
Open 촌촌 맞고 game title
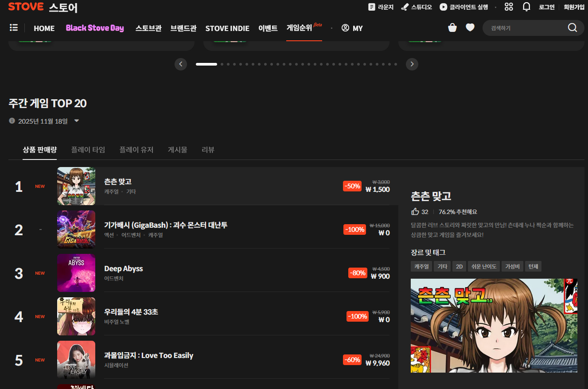coord(118,182)
